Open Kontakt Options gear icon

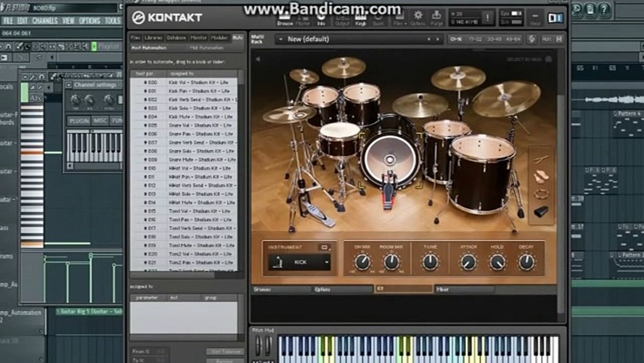pos(418,17)
